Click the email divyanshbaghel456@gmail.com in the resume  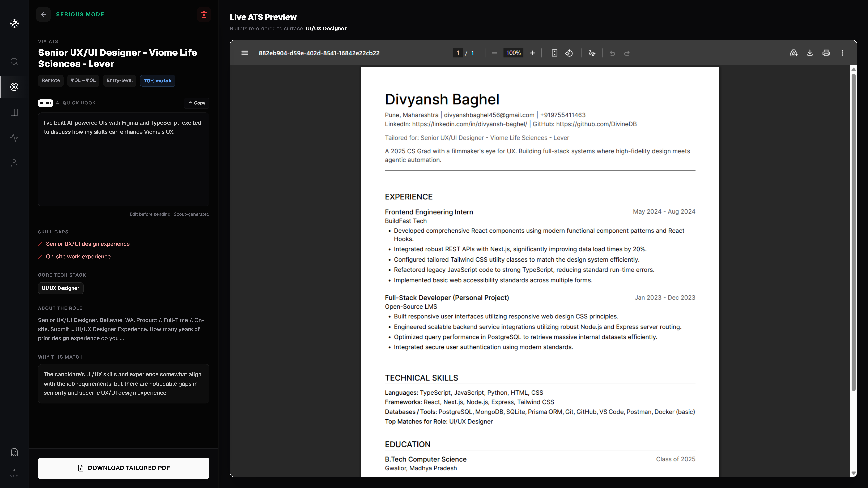click(x=489, y=115)
